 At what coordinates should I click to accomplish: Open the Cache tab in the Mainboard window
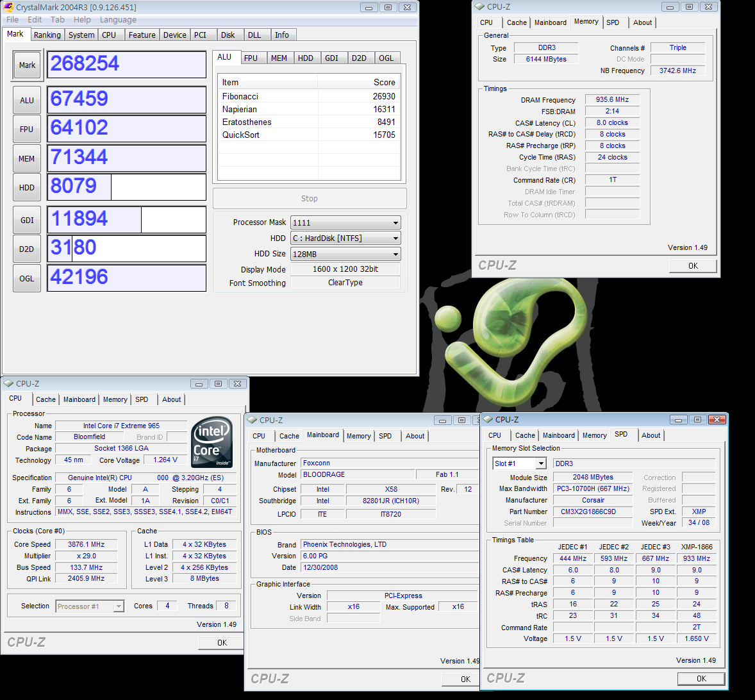(x=289, y=436)
